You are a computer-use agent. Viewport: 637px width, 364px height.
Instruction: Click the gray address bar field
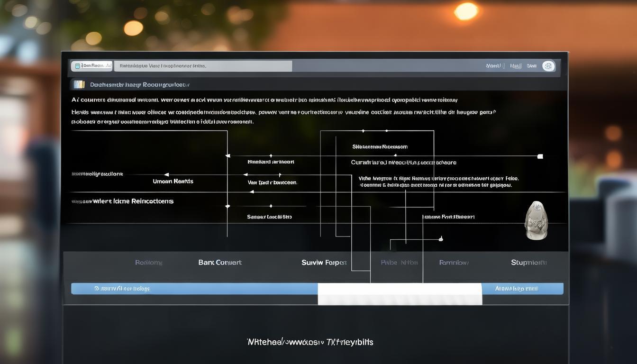click(202, 66)
